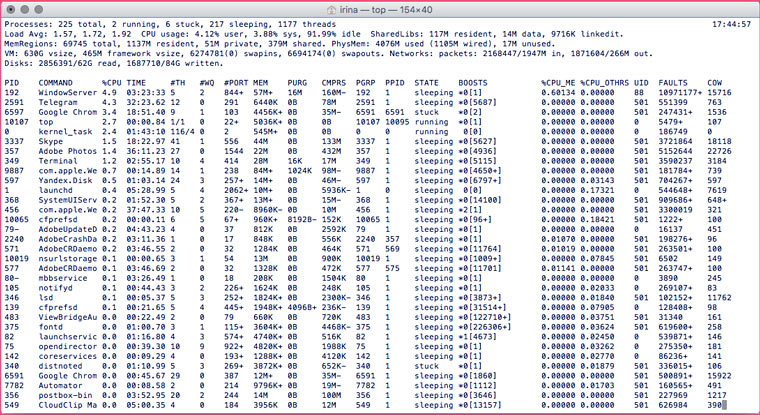Click the nsurlstorage process name

tap(68, 258)
